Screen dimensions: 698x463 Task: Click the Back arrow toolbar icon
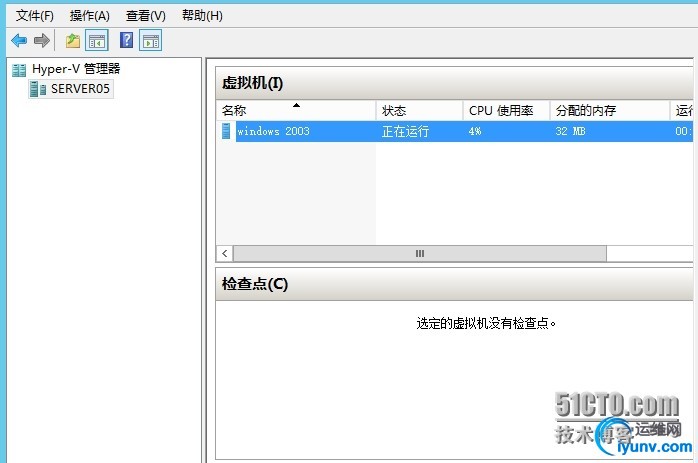tap(19, 41)
